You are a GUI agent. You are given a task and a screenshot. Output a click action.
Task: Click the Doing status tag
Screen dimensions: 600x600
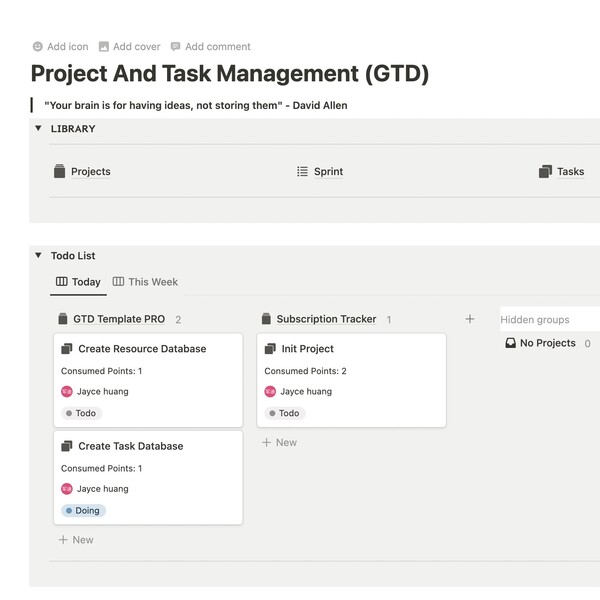point(83,511)
